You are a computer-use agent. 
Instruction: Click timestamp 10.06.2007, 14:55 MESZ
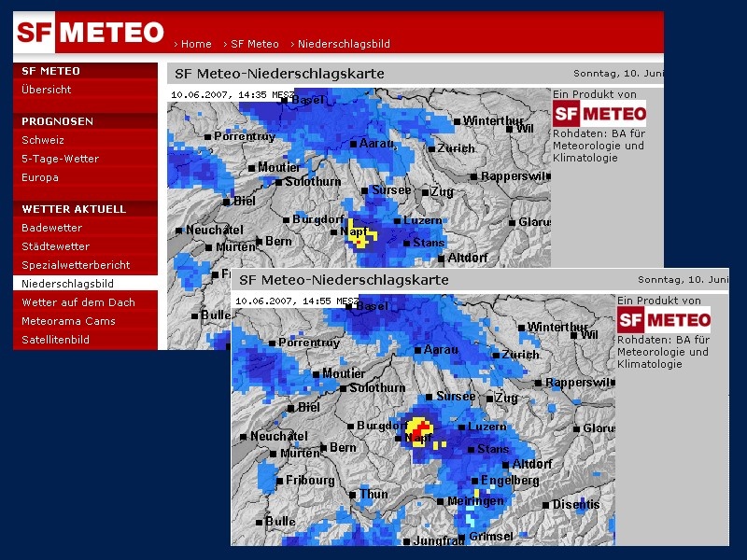pos(297,301)
